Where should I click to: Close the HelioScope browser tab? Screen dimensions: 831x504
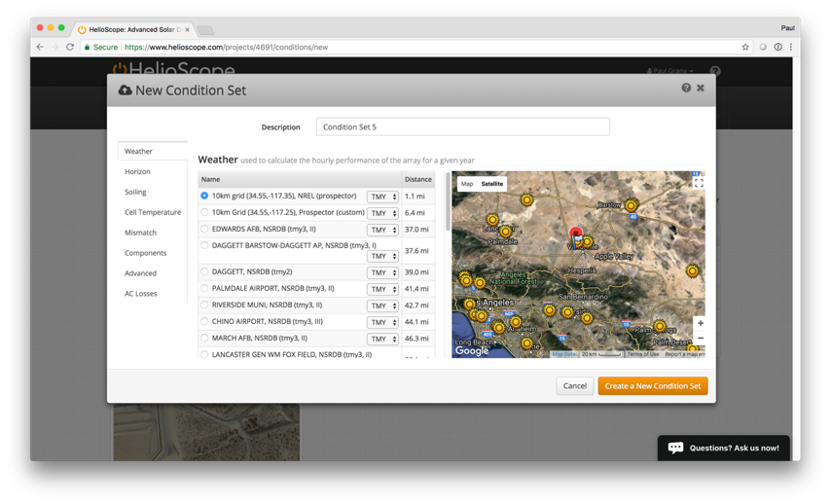(x=187, y=30)
